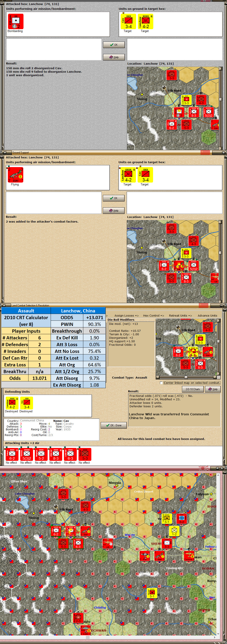Click 6-2 unit in Ground Support map
Viewport: 227px width, 644px height.
[x=164, y=265]
